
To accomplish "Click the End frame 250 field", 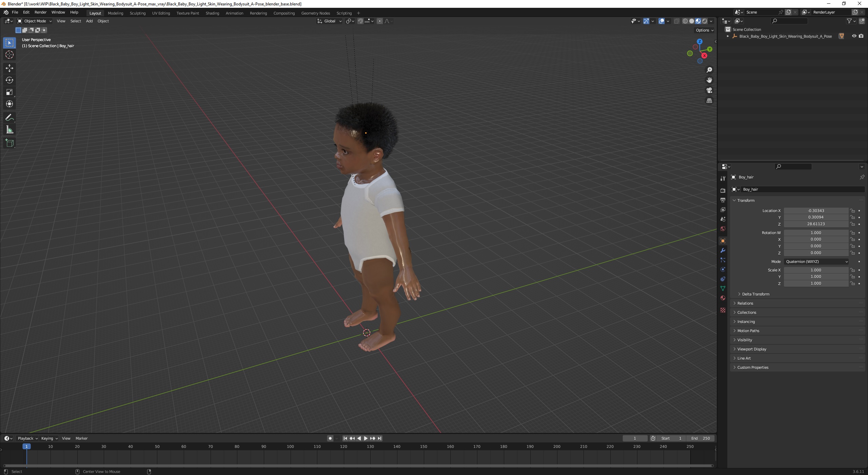I will pyautogui.click(x=701, y=438).
